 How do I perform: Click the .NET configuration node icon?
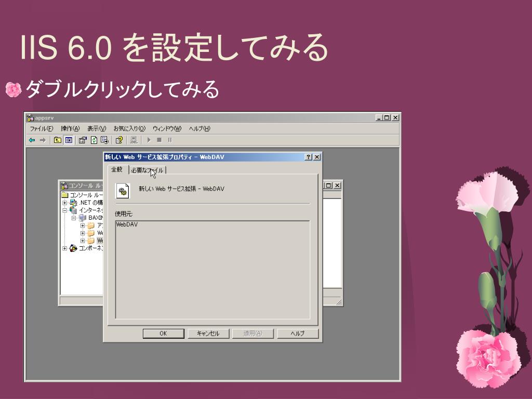(x=73, y=203)
